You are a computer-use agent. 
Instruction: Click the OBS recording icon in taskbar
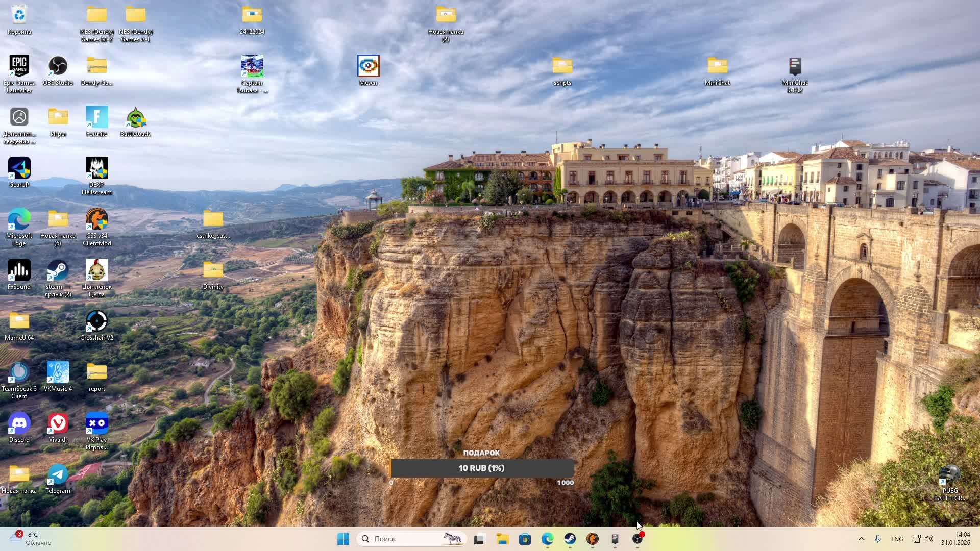[638, 539]
